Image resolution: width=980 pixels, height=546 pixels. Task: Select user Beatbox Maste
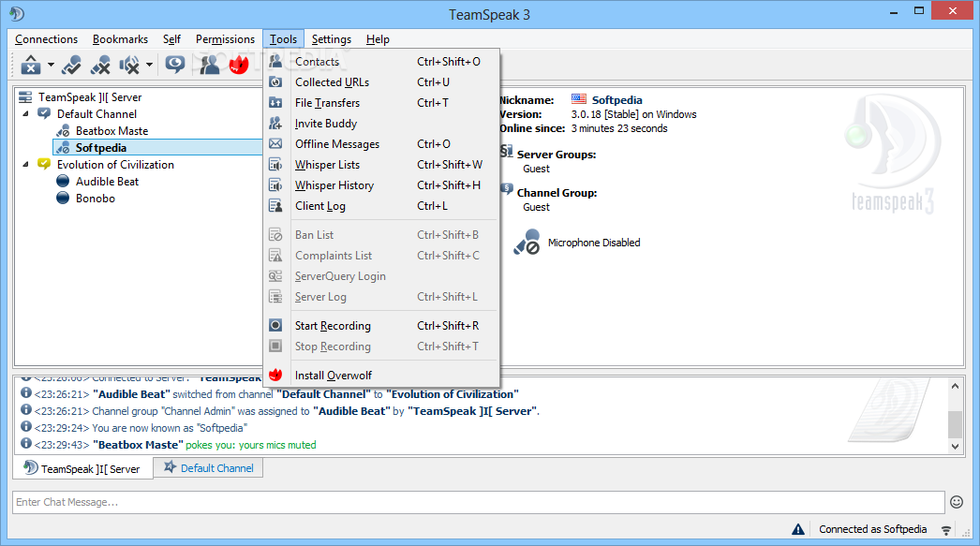coord(111,130)
